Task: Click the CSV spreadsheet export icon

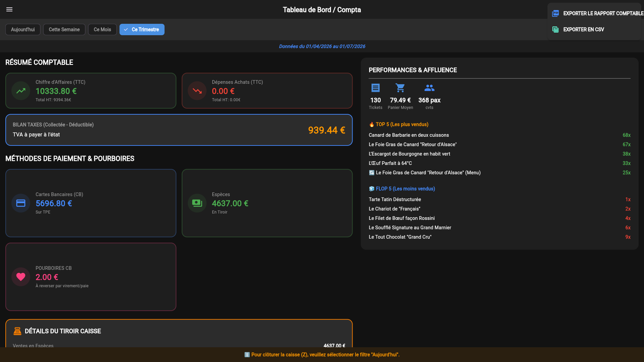Action: click(x=555, y=29)
